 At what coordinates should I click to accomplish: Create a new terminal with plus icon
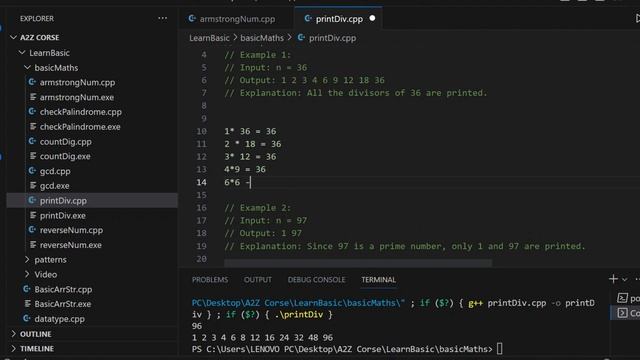tap(613, 279)
